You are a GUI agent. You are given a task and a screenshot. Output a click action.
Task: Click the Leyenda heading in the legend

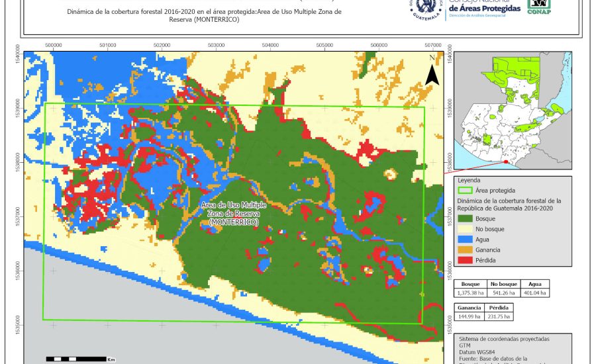point(468,179)
